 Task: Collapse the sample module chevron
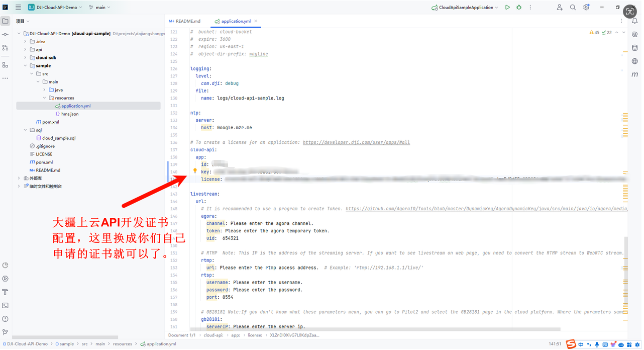click(25, 65)
